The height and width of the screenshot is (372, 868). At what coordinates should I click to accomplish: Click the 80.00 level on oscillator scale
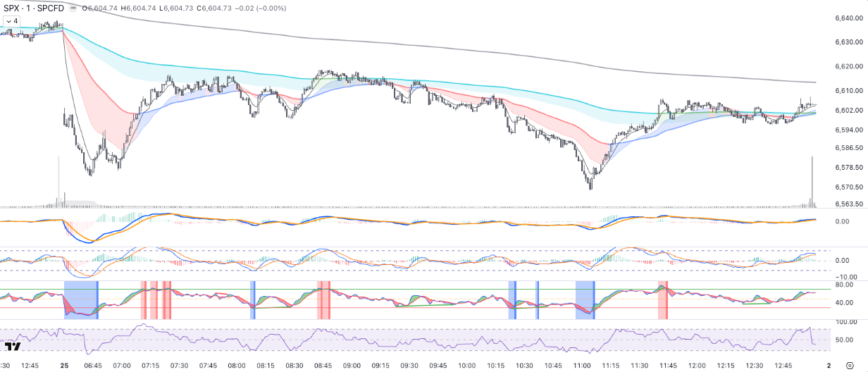coord(845,285)
